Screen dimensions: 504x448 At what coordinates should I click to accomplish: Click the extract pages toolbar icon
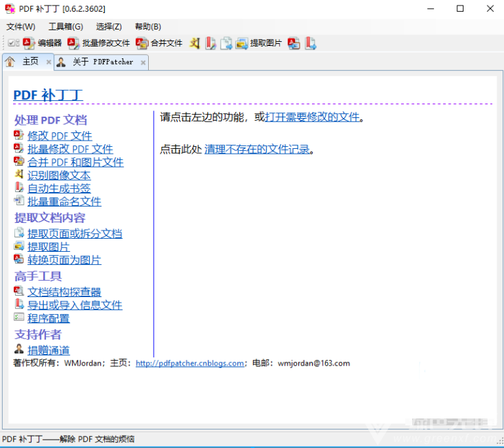pyautogui.click(x=226, y=43)
